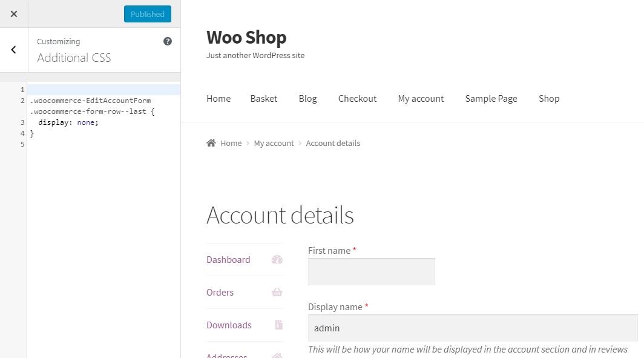Close the Customizer with the X icon

14,14
